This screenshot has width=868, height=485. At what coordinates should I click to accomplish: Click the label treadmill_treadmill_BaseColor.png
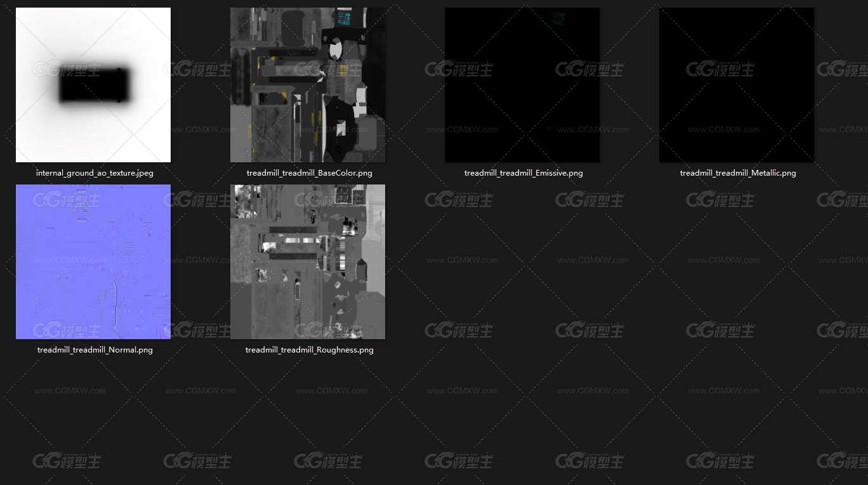(310, 173)
